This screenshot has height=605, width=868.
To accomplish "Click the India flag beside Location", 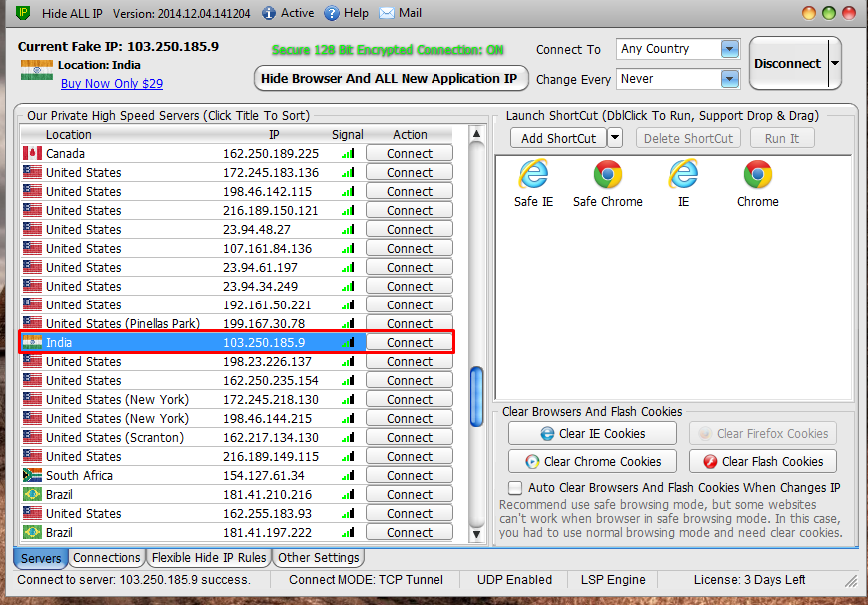I will click(x=37, y=70).
